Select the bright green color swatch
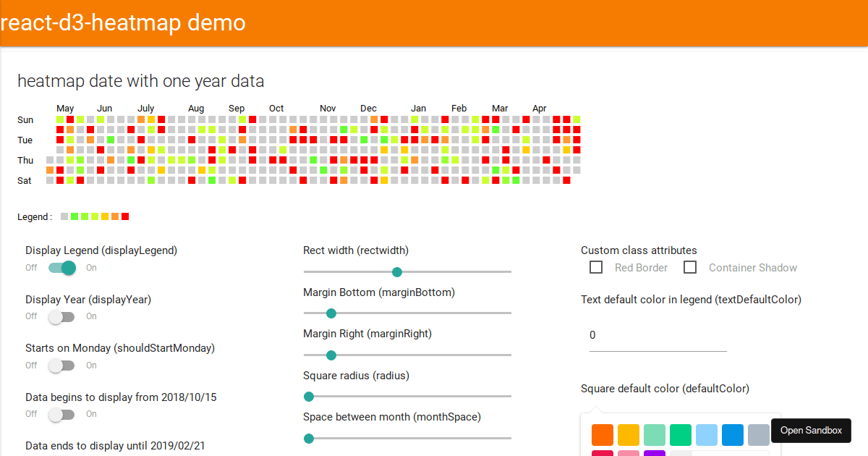 click(681, 434)
